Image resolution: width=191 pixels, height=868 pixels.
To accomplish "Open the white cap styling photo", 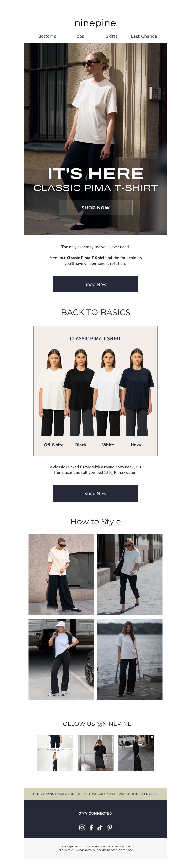I will pyautogui.click(x=61, y=659).
